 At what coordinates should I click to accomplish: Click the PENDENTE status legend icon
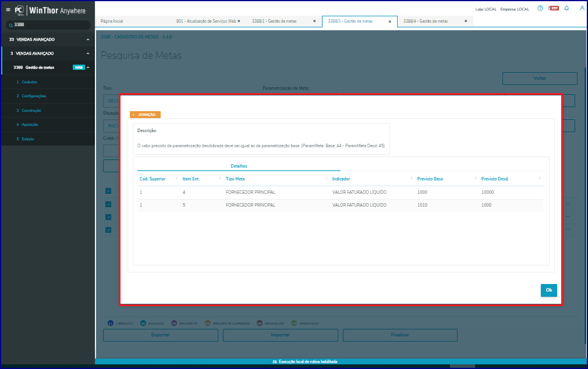(x=174, y=323)
